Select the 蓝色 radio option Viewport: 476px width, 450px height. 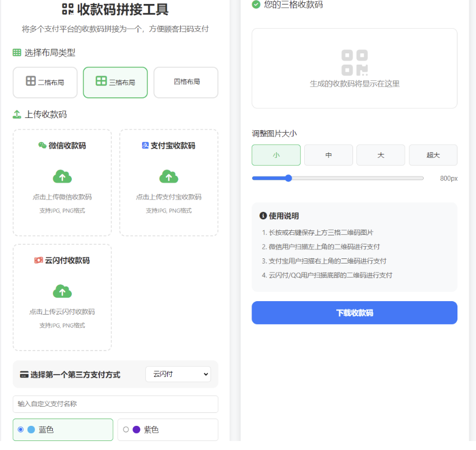coord(21,430)
